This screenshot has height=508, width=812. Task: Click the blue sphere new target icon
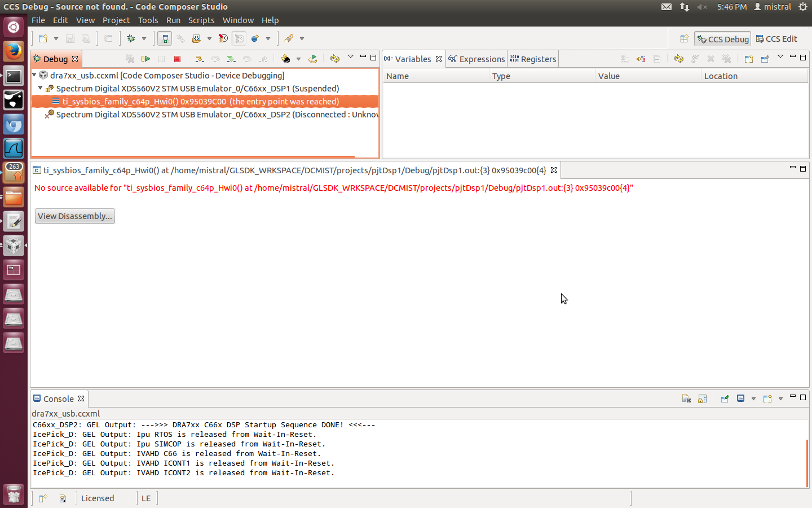255,39
